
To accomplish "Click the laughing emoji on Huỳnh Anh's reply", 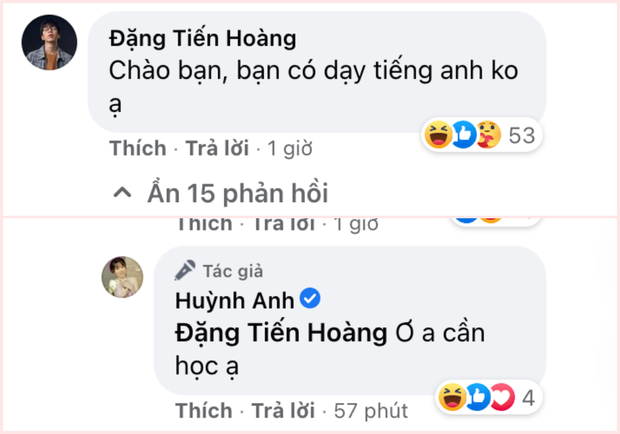I will point(452,397).
